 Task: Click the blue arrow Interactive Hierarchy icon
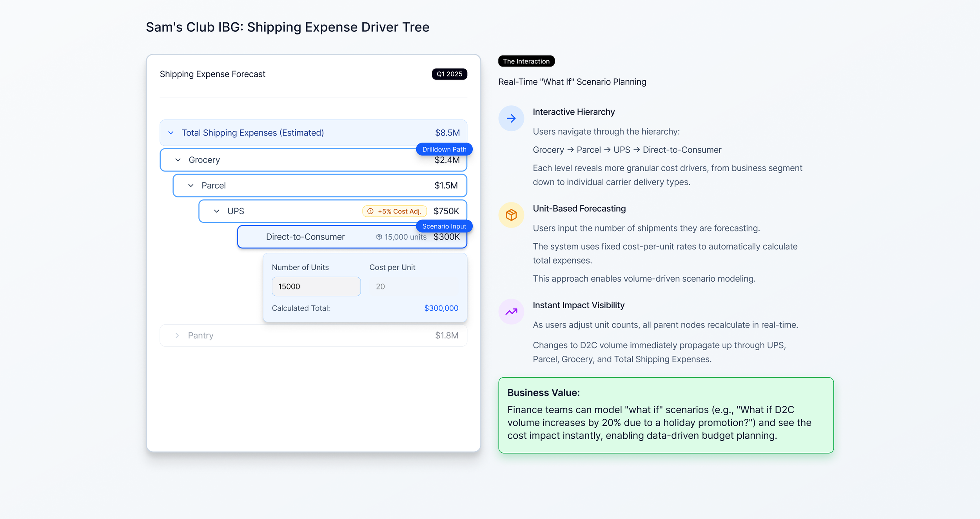pos(511,118)
